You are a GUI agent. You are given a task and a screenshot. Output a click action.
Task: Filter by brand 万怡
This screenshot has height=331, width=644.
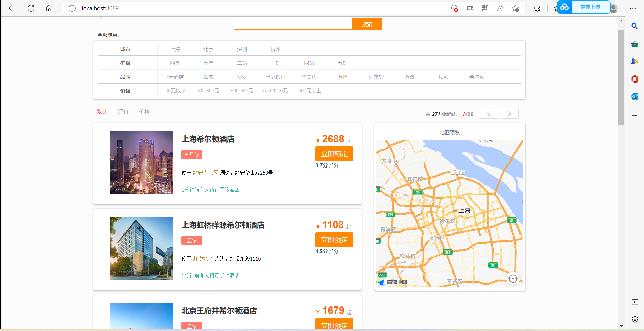tap(343, 77)
